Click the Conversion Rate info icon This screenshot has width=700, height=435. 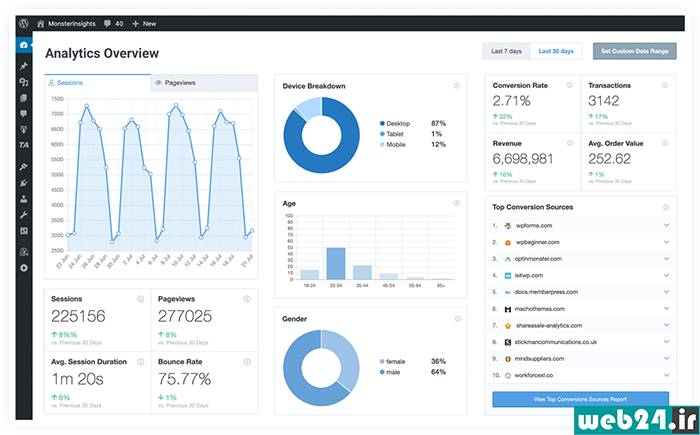pos(570,85)
